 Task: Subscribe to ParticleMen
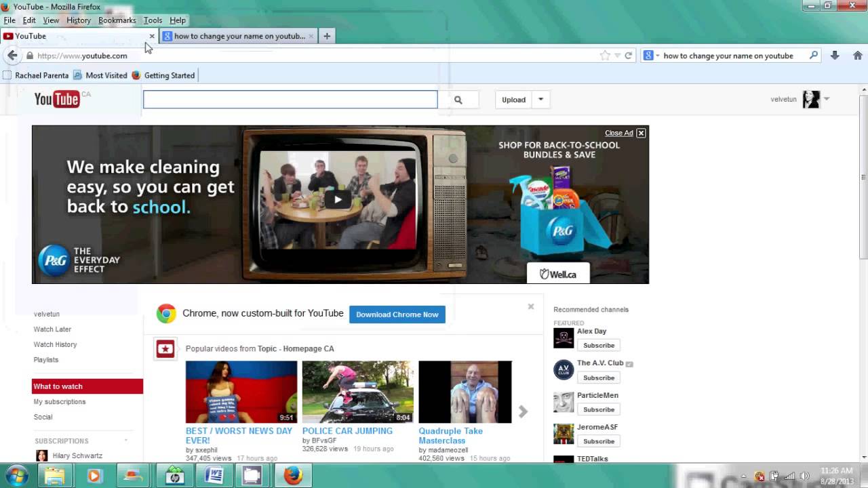tap(599, 409)
